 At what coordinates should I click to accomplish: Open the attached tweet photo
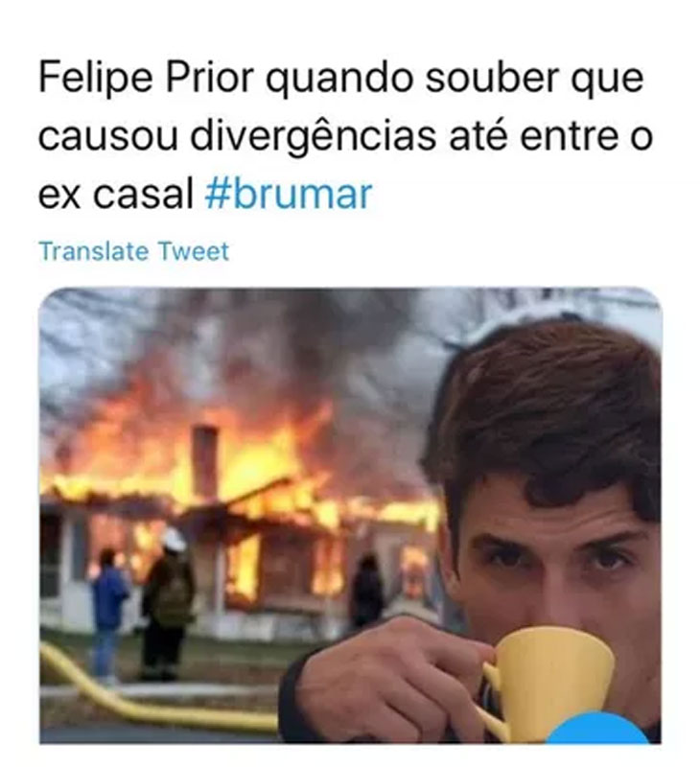[x=350, y=516]
